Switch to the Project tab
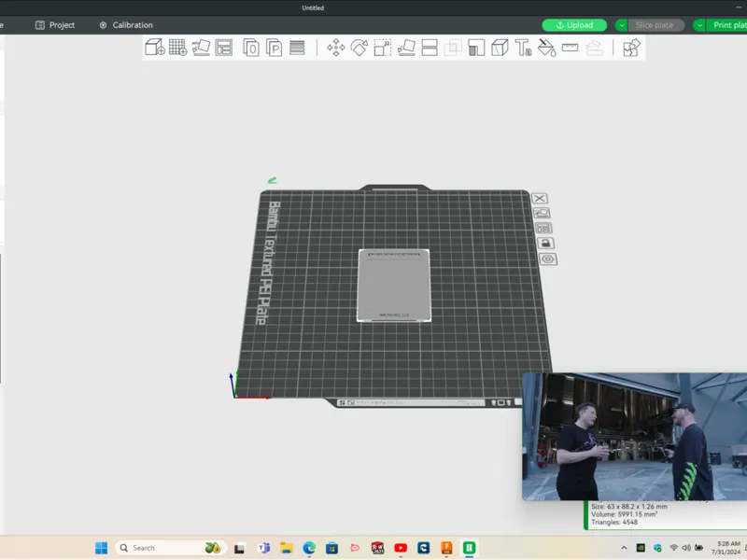 pos(55,25)
